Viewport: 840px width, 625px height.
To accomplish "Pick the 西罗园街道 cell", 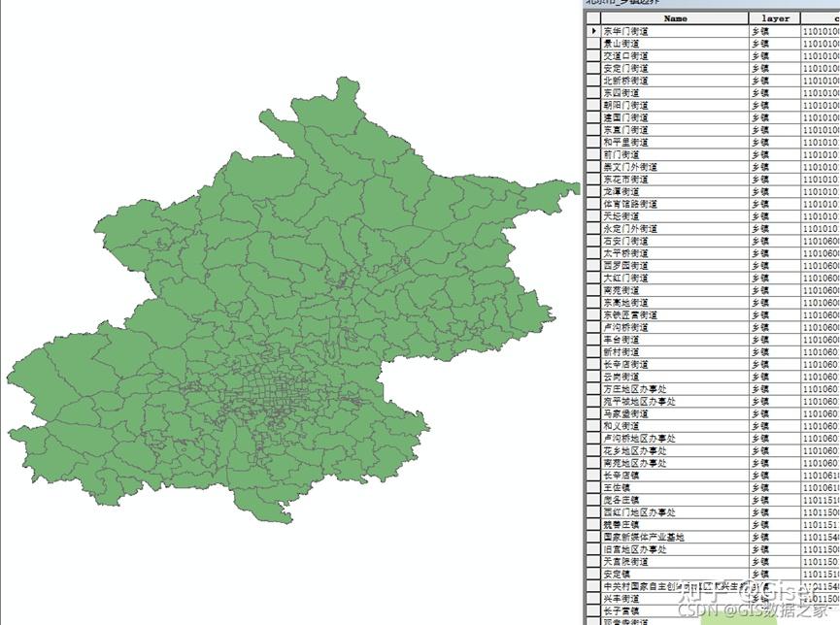I will pyautogui.click(x=675, y=266).
